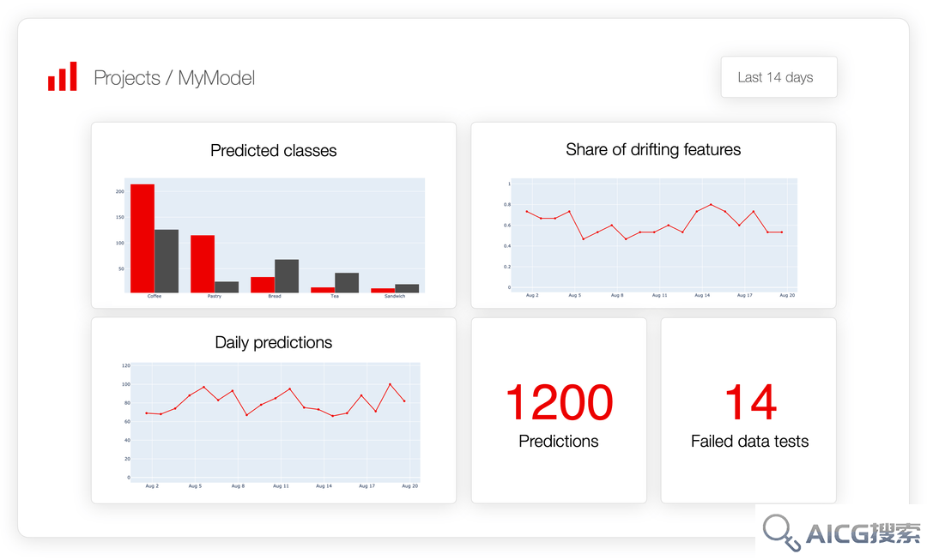Click the AICG搜索 watermark text
Image resolution: width=927 pixels, height=560 pixels.
pyautogui.click(x=863, y=533)
